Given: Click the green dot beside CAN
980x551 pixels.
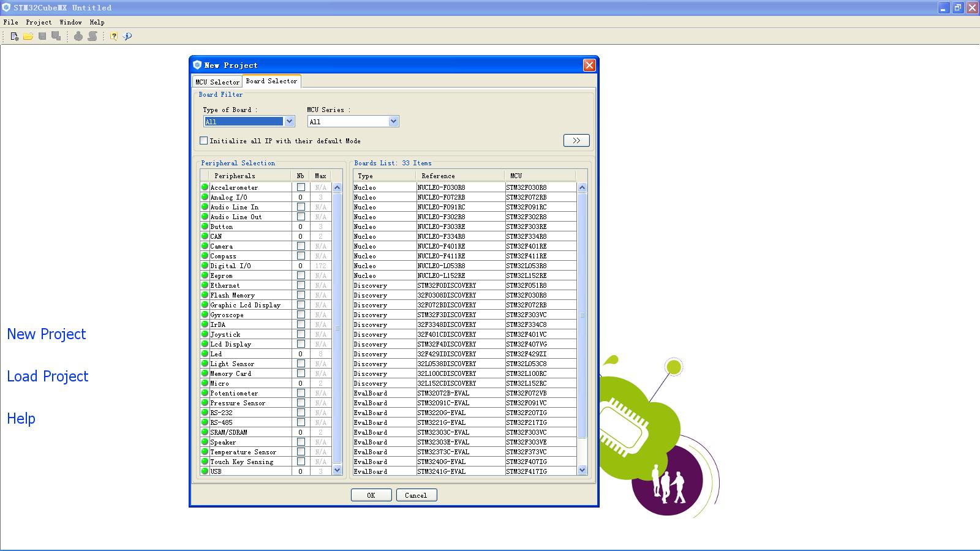Looking at the screenshot, I should [x=205, y=236].
